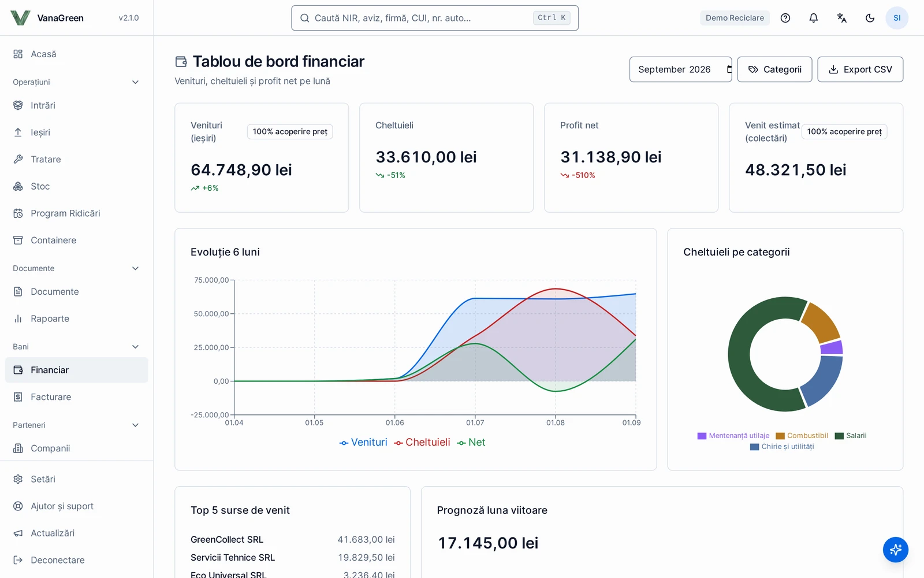Viewport: 924px width, 578px height.
Task: Open Tratare section
Action: [77, 160]
